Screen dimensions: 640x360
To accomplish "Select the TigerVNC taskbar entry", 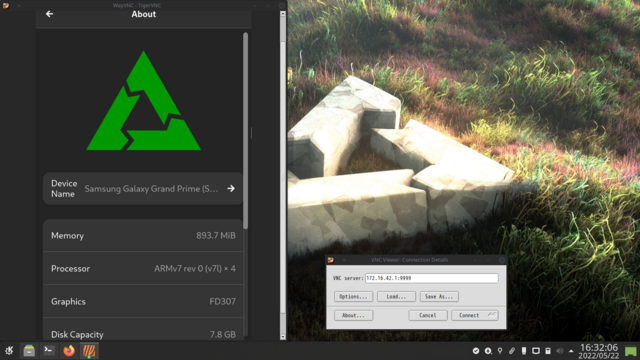I will 89,351.
